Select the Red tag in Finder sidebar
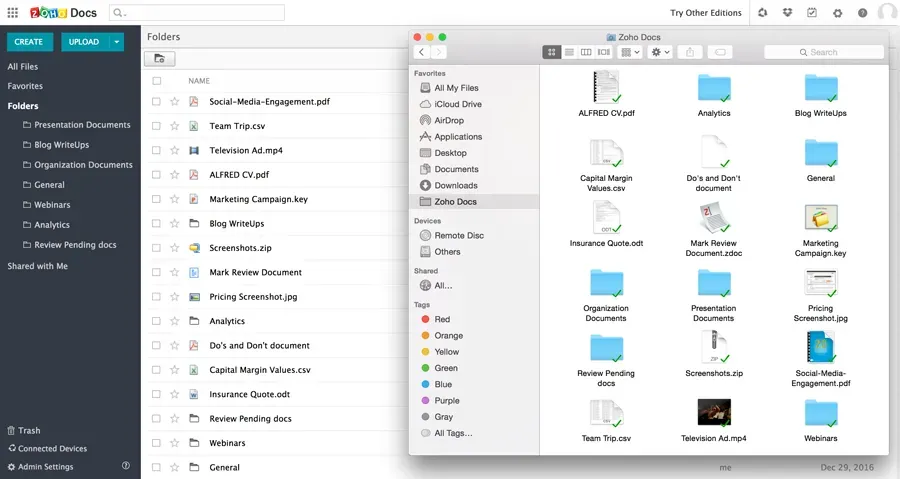Screen dimensions: 900x479 click(x=442, y=319)
